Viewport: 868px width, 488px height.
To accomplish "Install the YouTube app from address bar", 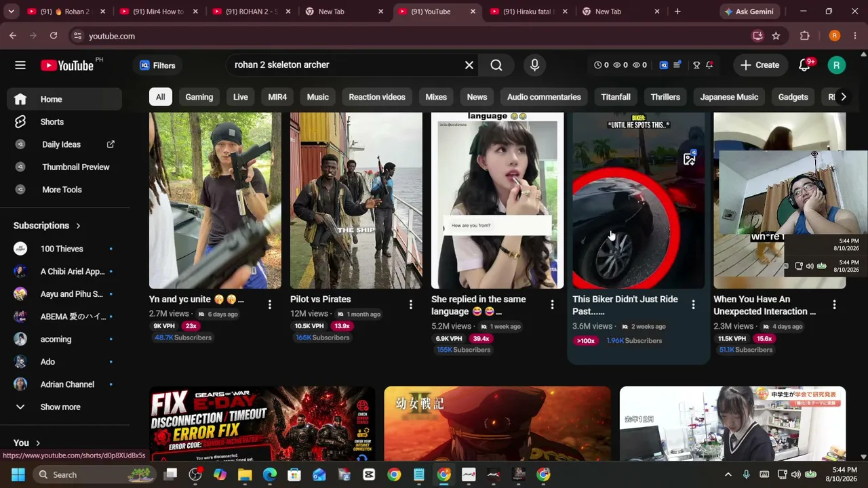I will pos(757,36).
